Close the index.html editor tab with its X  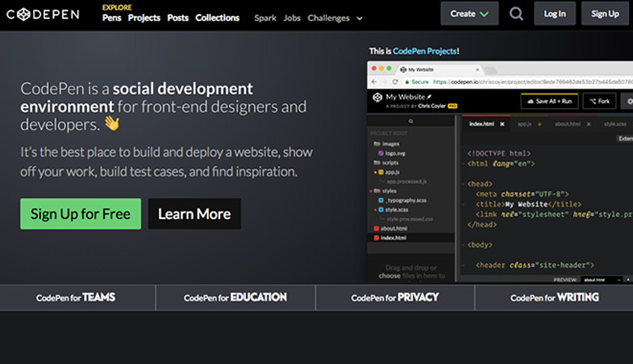(502, 124)
